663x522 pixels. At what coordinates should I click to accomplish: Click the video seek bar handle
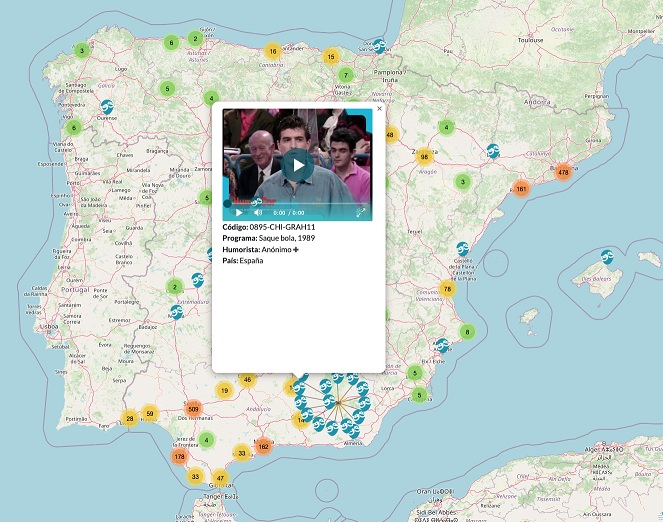pyautogui.click(x=227, y=204)
